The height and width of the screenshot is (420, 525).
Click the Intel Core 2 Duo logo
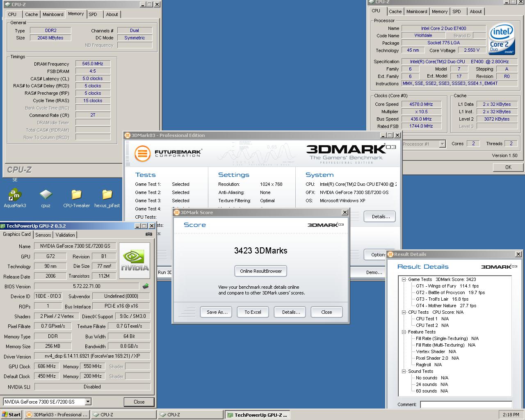(502, 39)
